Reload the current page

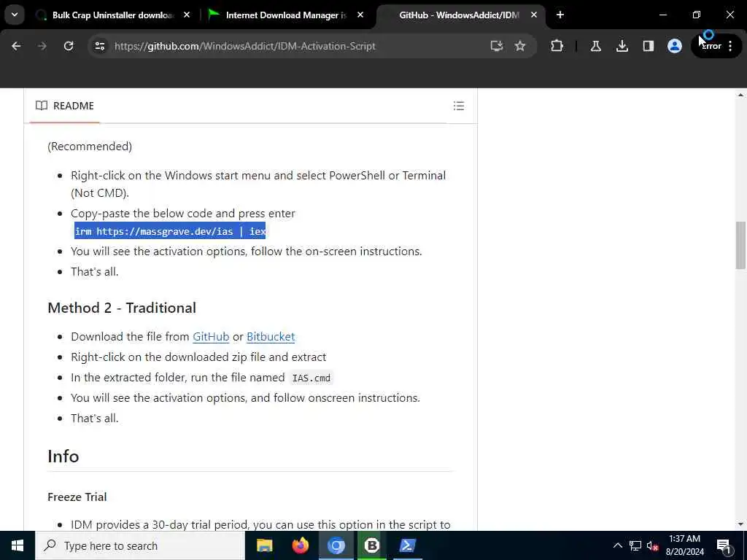coord(69,46)
